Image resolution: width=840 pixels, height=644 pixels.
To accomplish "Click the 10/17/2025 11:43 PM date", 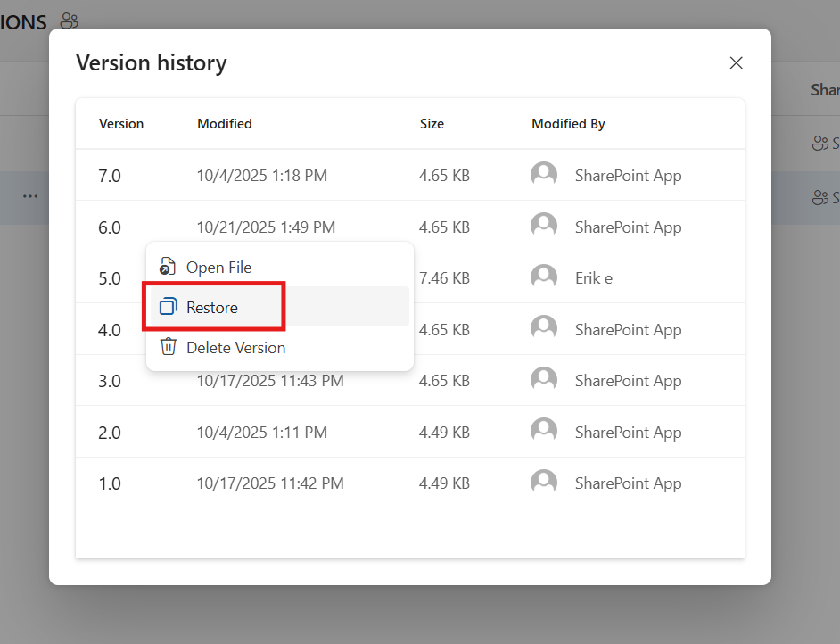I will click(270, 380).
